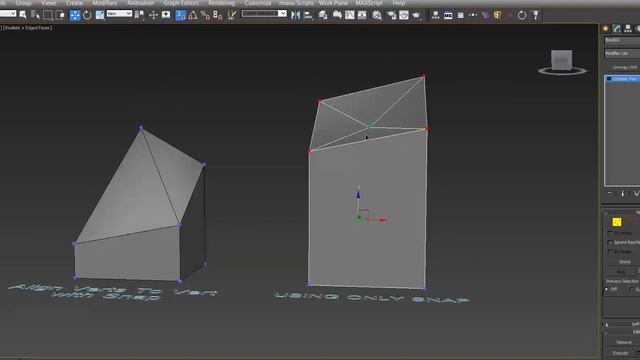Toggle the Spinner Snap icon
This screenshot has height=360, width=640.
click(218, 15)
